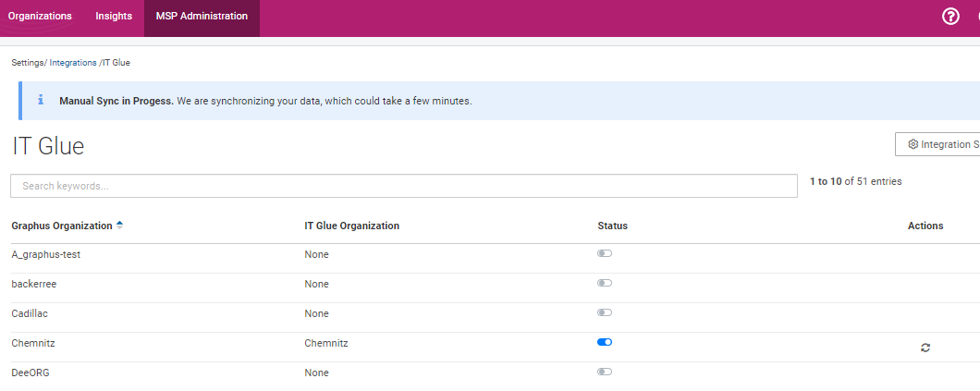The height and width of the screenshot is (391, 980).
Task: Click the Search keywords field
Action: [x=404, y=186]
